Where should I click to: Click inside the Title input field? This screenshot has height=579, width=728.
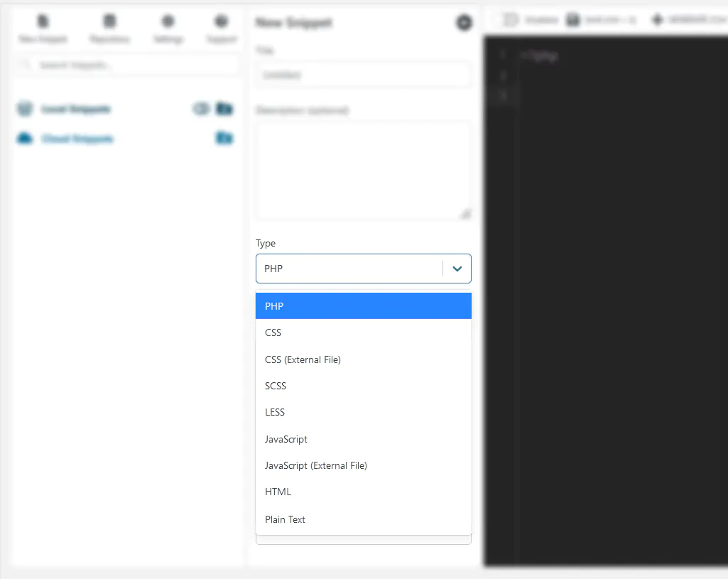(363, 75)
